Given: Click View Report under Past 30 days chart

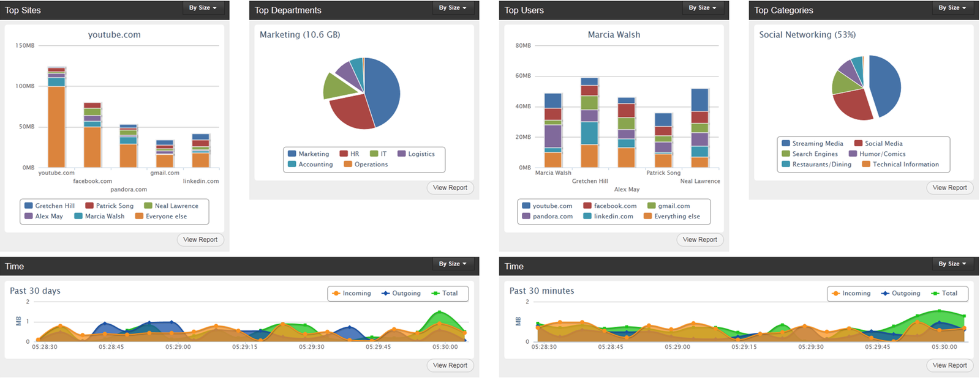Looking at the screenshot, I should coord(450,365).
